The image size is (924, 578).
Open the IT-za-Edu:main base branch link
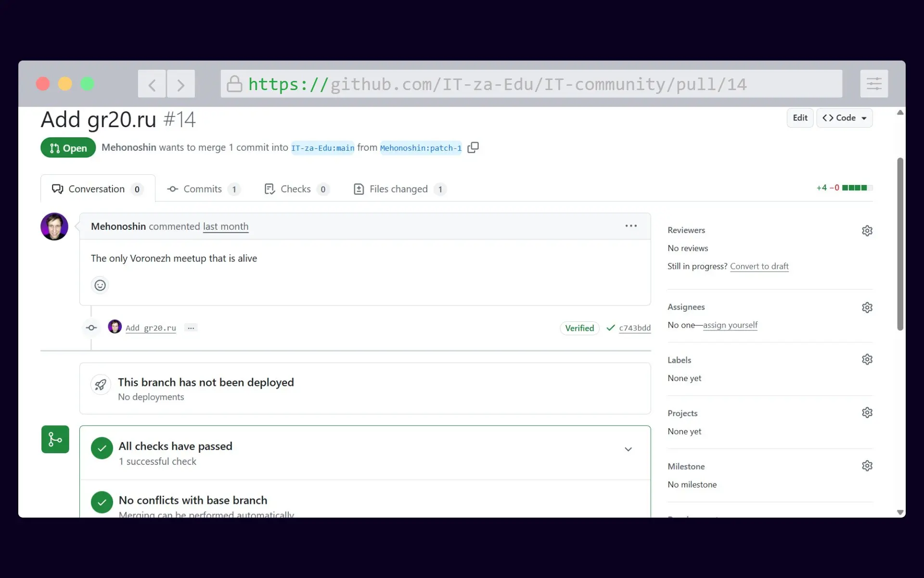pyautogui.click(x=323, y=148)
